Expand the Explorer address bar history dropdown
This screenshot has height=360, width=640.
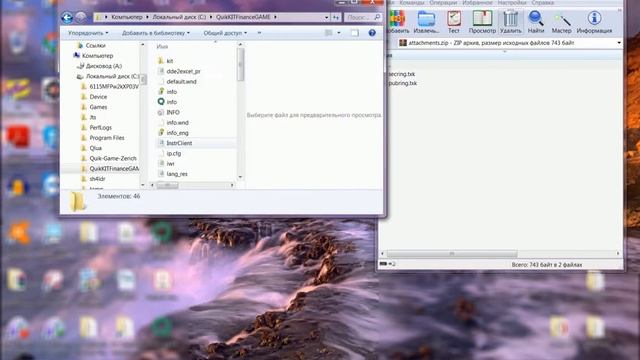(x=326, y=17)
